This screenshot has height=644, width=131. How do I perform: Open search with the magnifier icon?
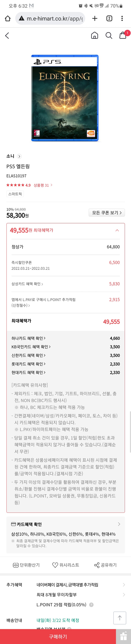coord(109,36)
